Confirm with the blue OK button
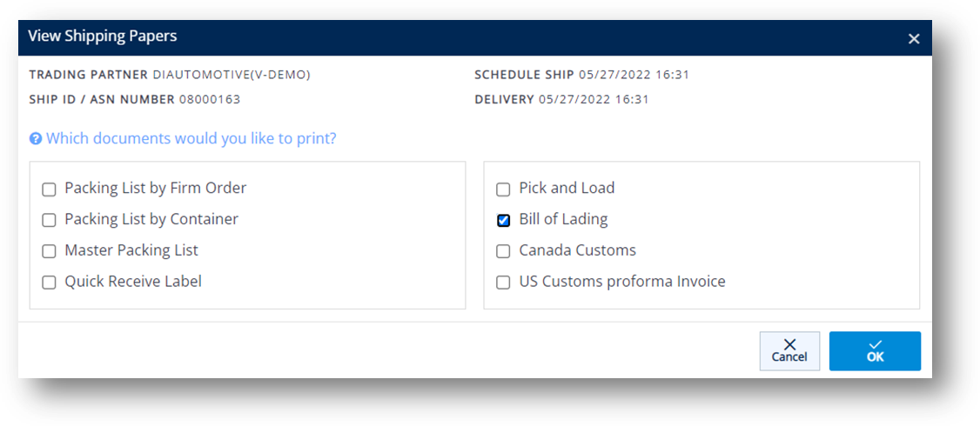 [875, 351]
